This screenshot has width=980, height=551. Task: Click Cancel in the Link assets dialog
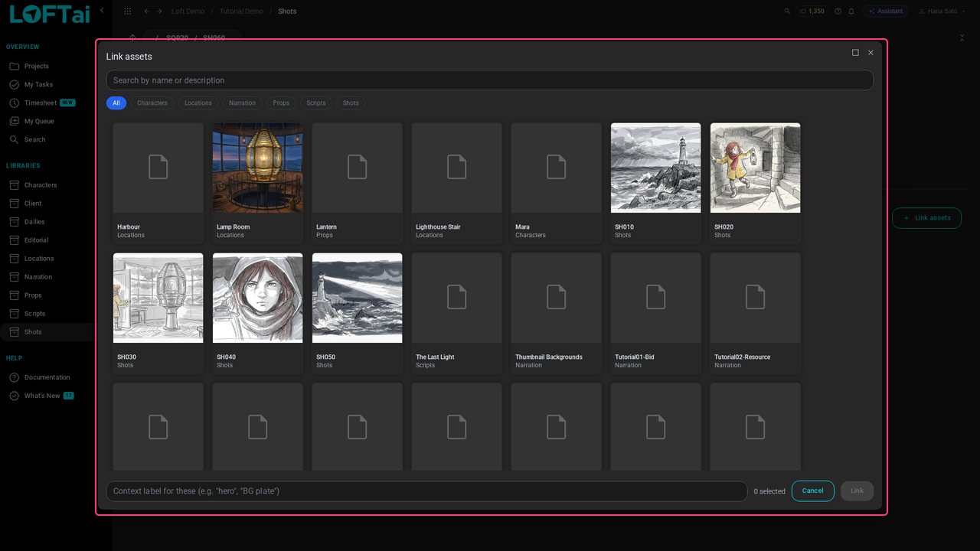(x=813, y=491)
